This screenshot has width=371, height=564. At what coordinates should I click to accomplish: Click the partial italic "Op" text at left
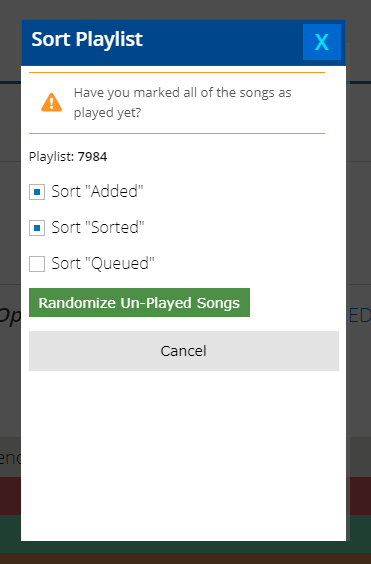click(10, 317)
